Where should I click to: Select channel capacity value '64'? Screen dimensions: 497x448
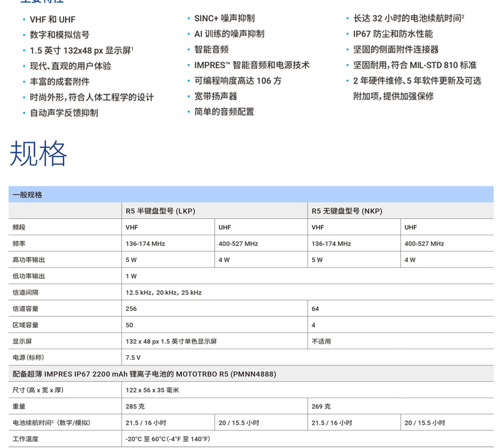click(315, 309)
